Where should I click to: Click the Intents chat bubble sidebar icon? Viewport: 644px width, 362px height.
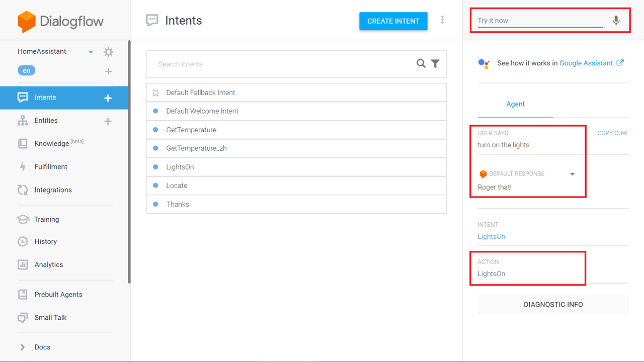coord(23,98)
